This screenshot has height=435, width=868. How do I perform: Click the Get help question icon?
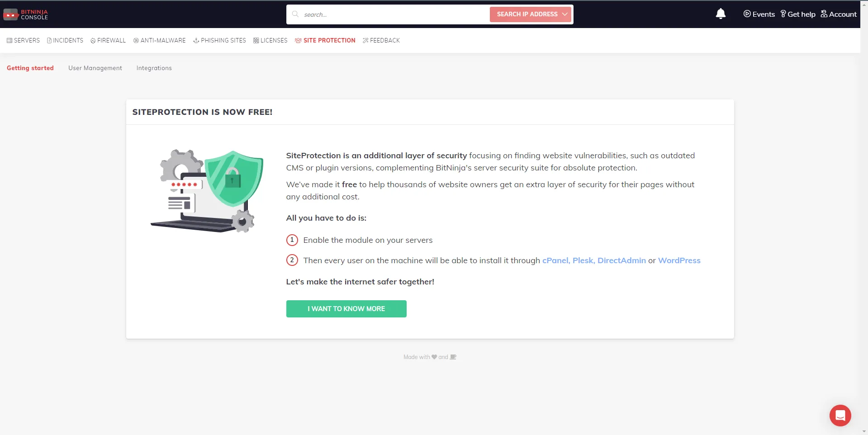[x=783, y=14]
